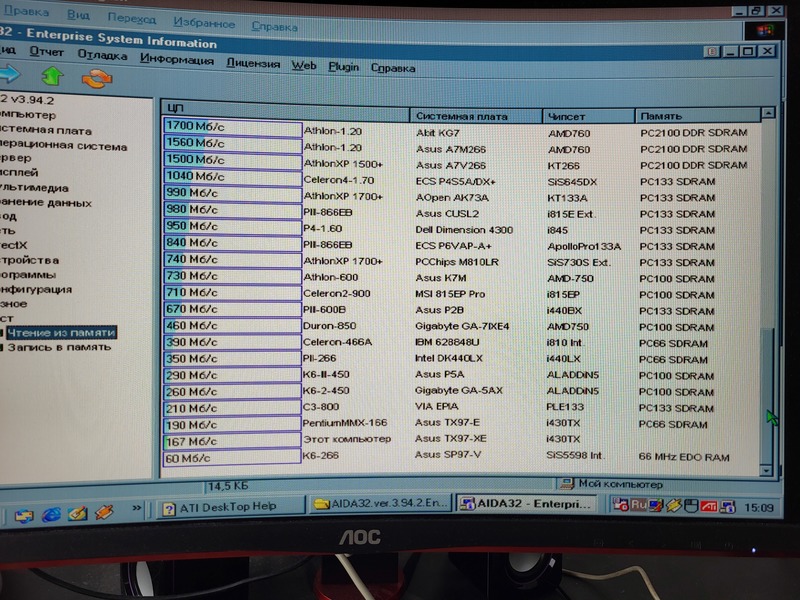
Task: Launch Internet Explorer from the quick launch
Action: (x=51, y=514)
